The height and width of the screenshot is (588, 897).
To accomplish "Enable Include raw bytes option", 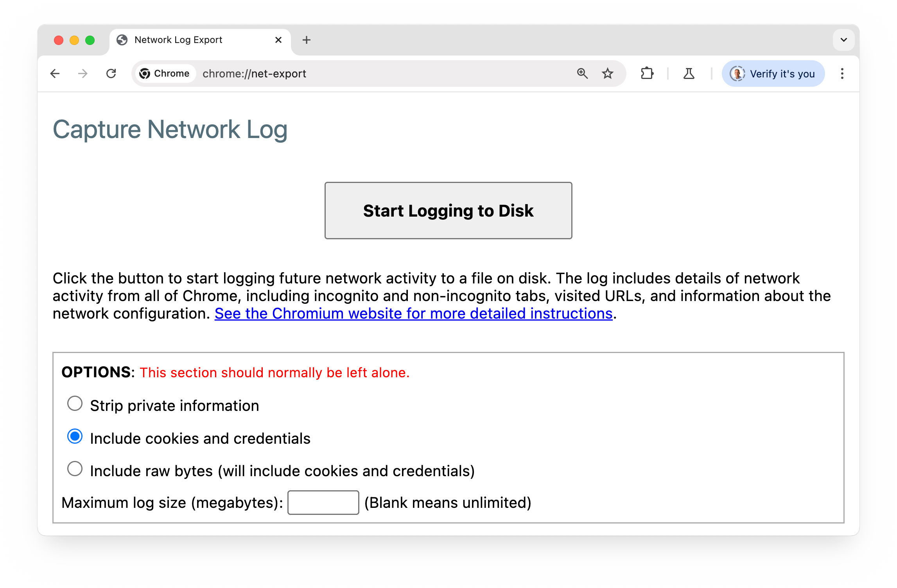I will (x=74, y=469).
